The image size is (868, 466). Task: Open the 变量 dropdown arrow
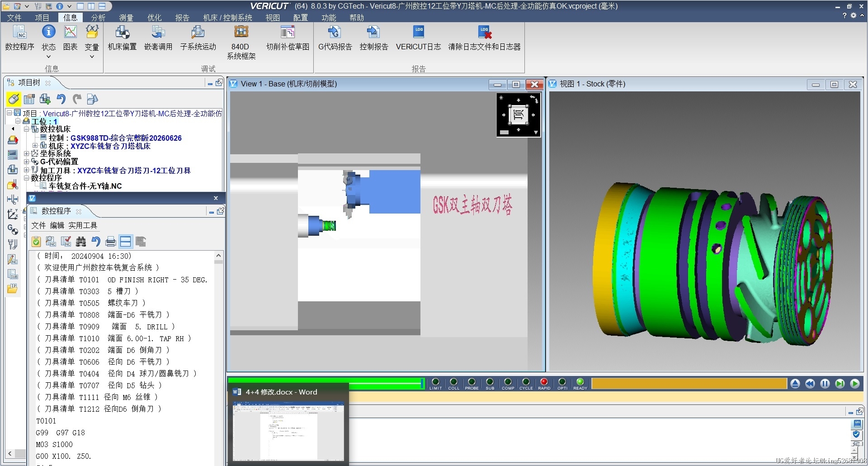coord(92,57)
